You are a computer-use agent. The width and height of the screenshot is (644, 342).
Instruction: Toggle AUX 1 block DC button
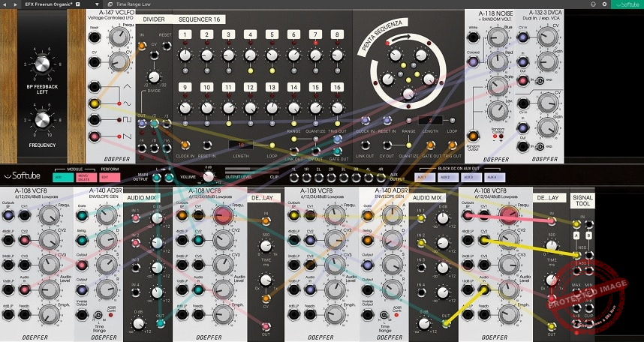(x=425, y=177)
